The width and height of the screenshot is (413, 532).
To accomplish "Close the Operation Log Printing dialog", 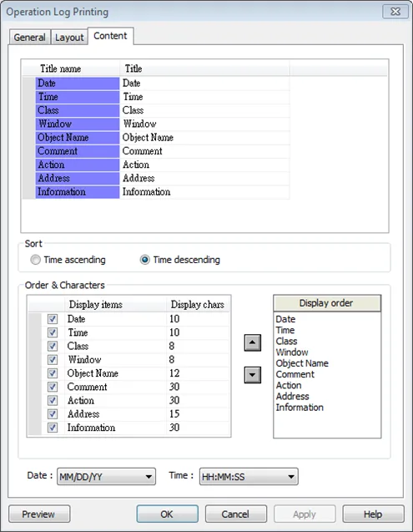I will [x=395, y=12].
